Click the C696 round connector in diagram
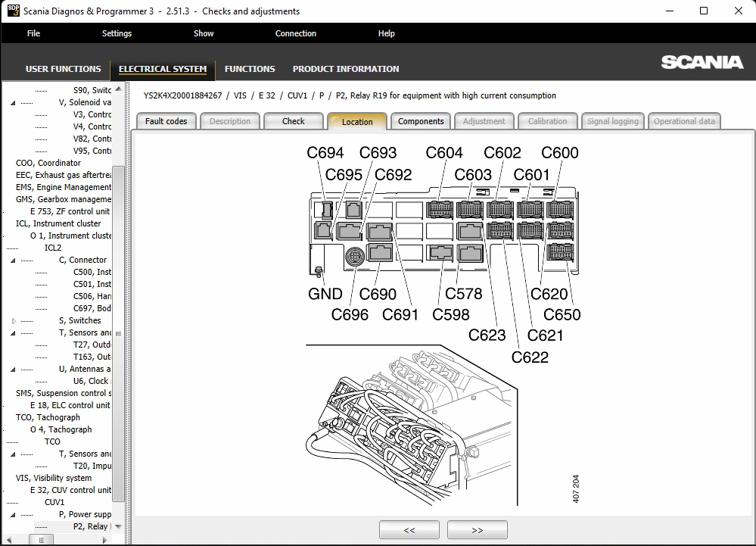Screen dimensions: 756x546 pyautogui.click(x=355, y=257)
